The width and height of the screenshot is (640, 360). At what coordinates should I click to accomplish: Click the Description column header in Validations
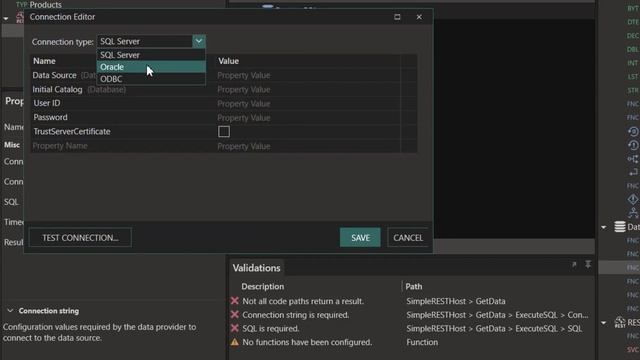click(262, 287)
